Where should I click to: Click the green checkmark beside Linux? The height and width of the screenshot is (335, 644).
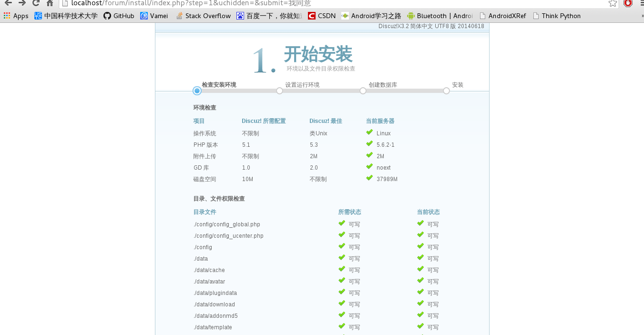click(x=369, y=132)
